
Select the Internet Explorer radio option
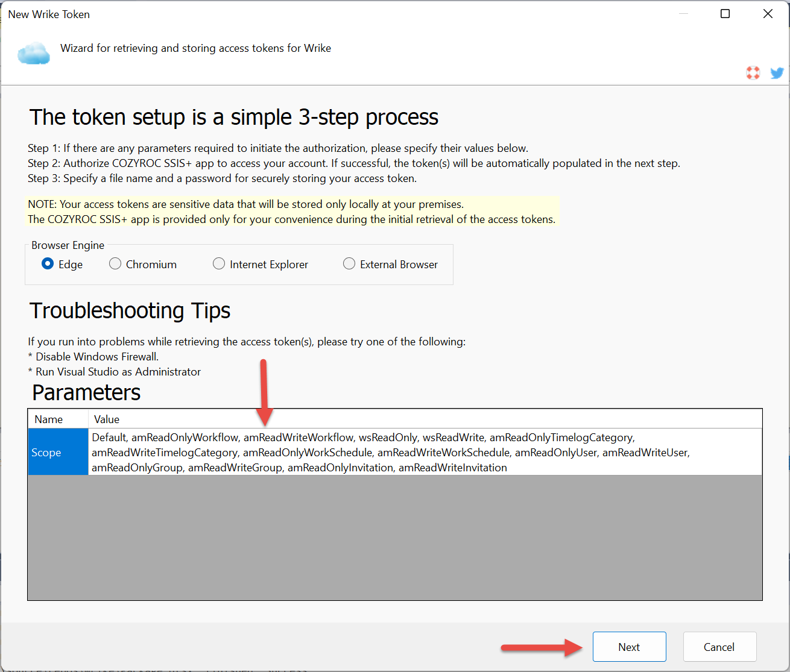(x=219, y=264)
